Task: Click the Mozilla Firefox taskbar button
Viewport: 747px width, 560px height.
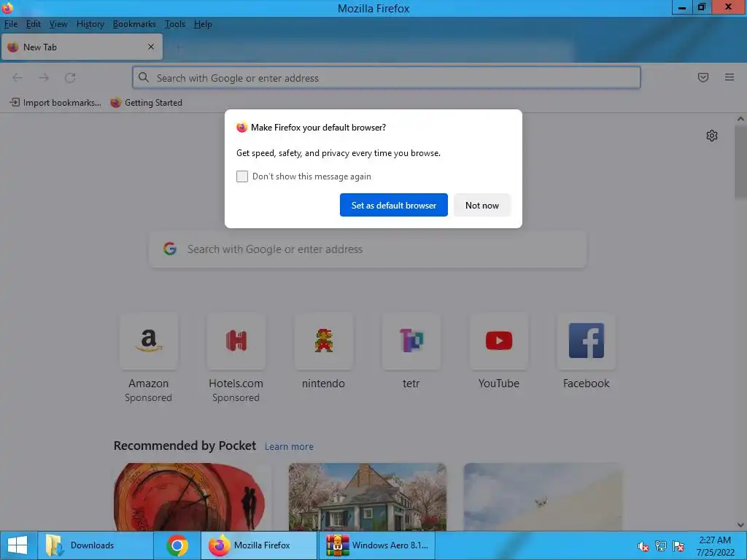Action: coord(259,545)
